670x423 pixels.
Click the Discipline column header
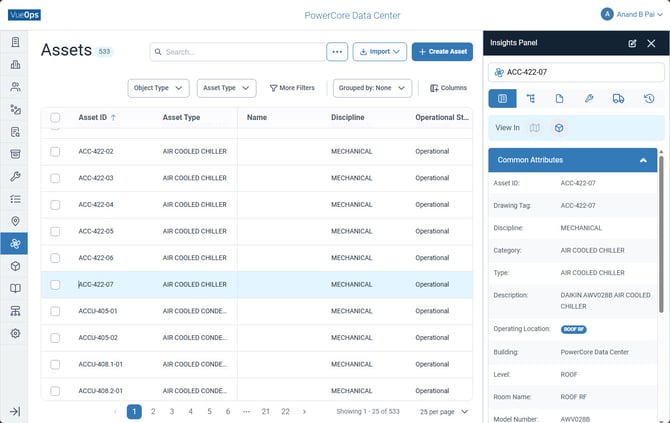[347, 118]
